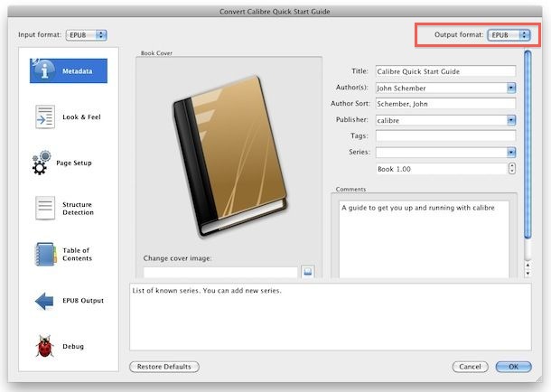Open Table of Contents notebook icon
The height and width of the screenshot is (392, 551).
46,254
